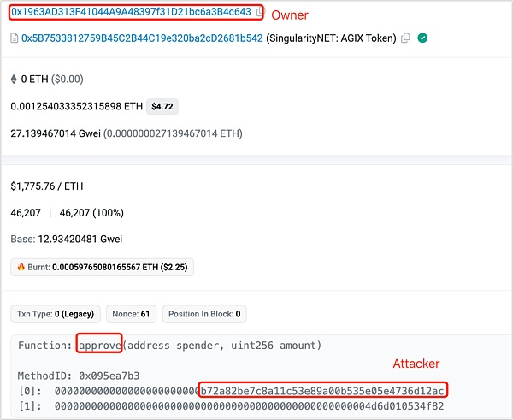513x420 pixels.
Task: Click the flame icon beside Burnt
Action: click(x=21, y=267)
